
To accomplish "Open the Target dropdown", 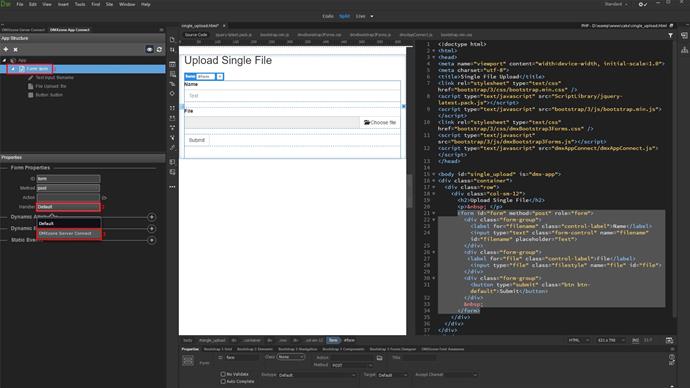I will [x=393, y=375].
